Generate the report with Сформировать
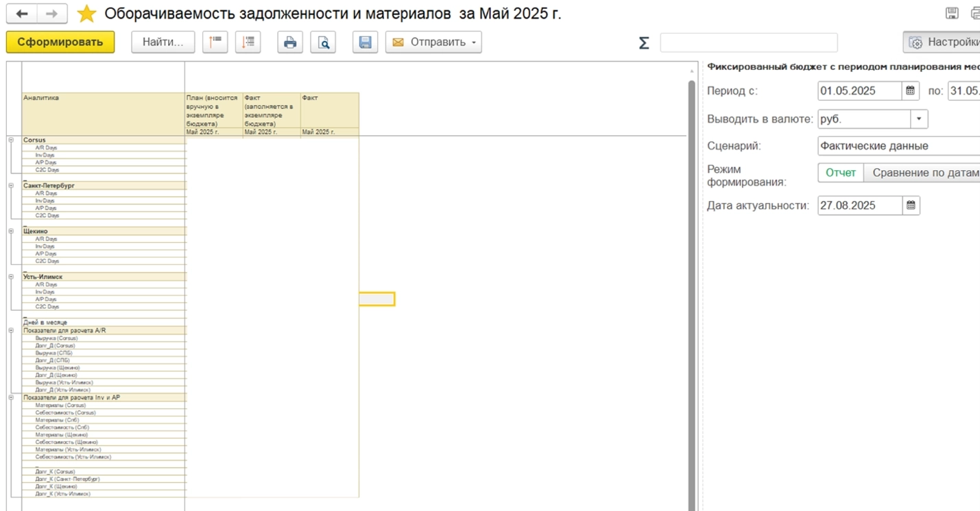The image size is (980, 511). pyautogui.click(x=60, y=42)
